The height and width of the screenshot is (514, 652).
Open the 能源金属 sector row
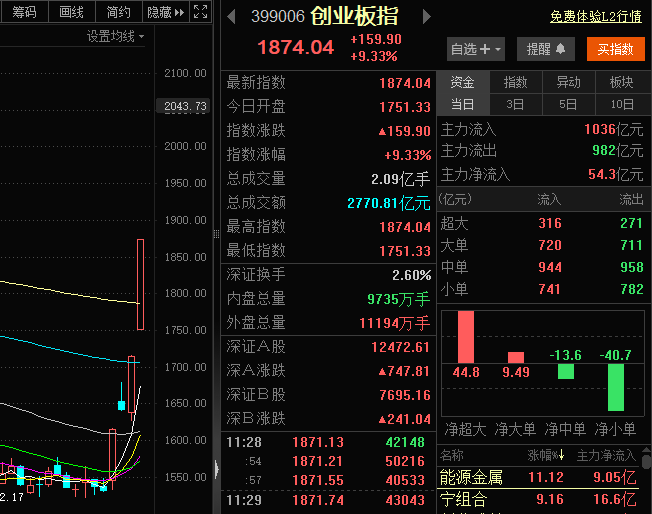tap(538, 477)
